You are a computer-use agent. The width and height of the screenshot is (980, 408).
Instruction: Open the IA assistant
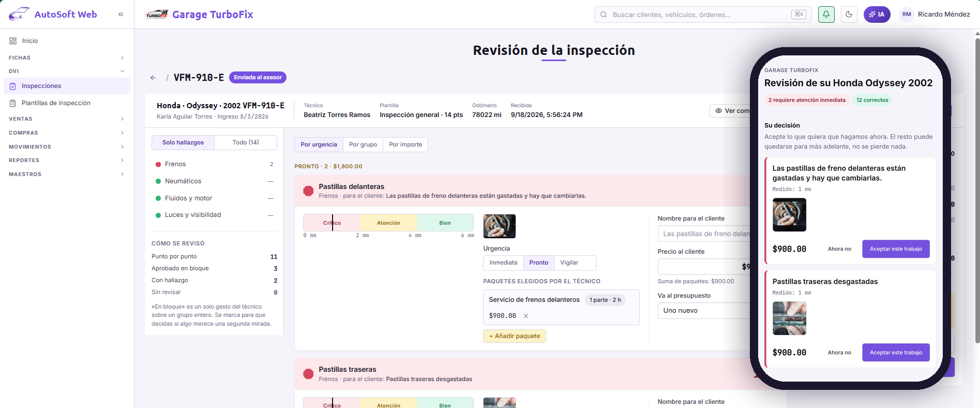point(877,14)
